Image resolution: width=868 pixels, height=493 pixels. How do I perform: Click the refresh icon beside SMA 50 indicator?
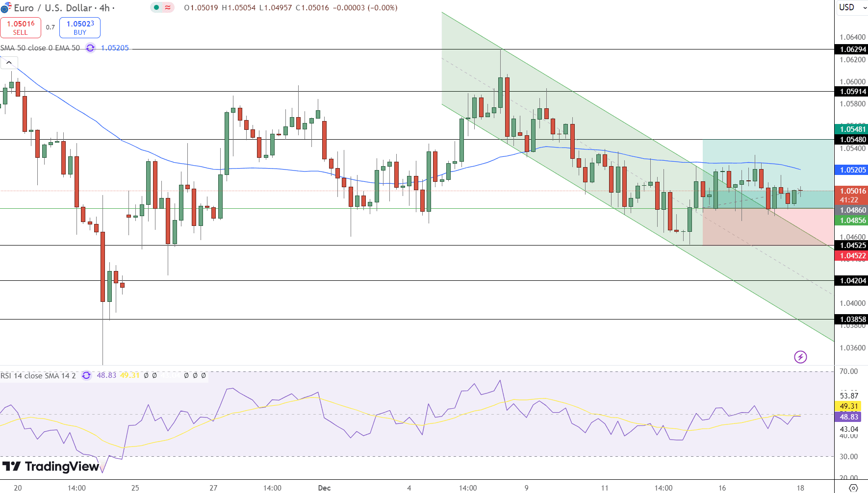coord(90,48)
